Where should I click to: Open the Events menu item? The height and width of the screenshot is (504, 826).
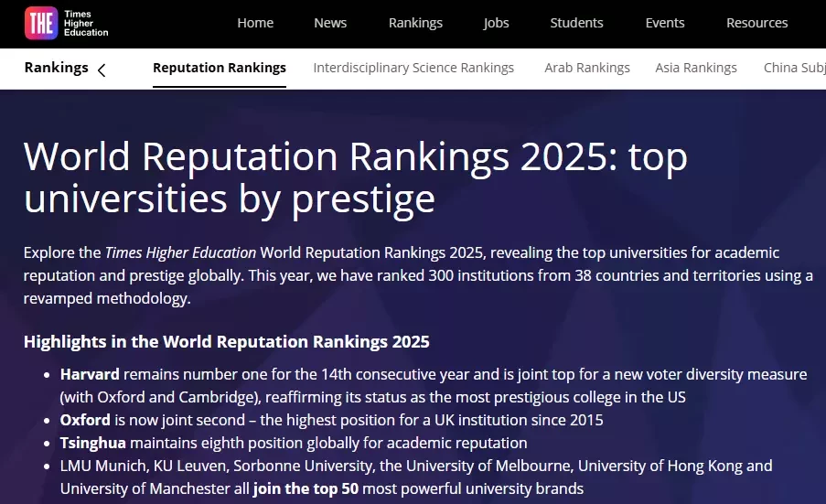click(x=665, y=23)
